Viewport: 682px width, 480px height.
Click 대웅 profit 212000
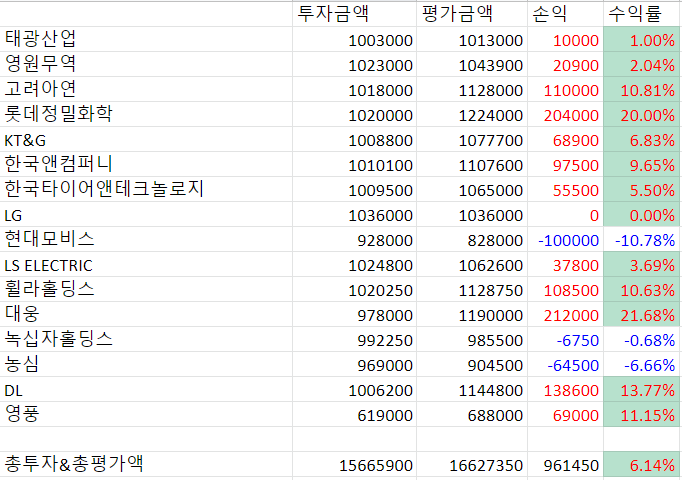click(x=565, y=314)
